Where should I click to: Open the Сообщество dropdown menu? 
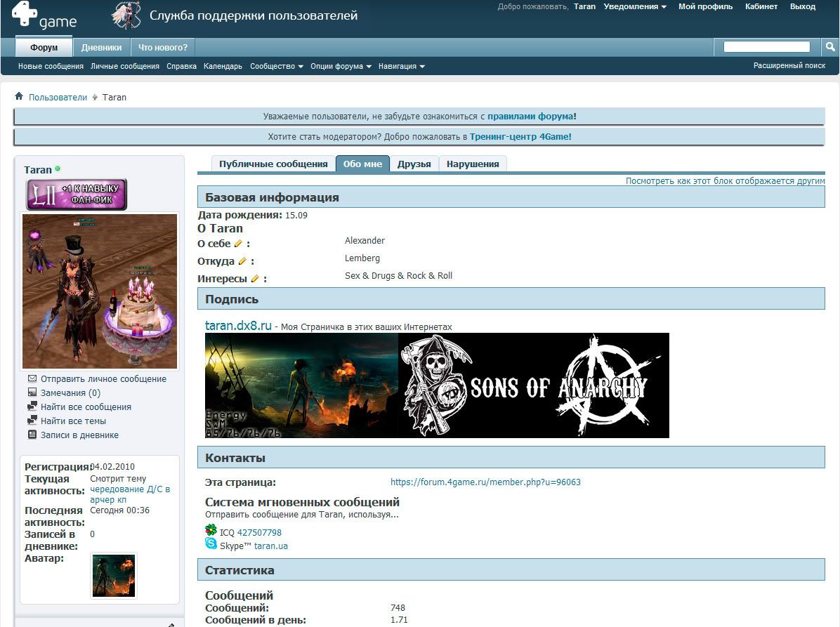pyautogui.click(x=276, y=66)
